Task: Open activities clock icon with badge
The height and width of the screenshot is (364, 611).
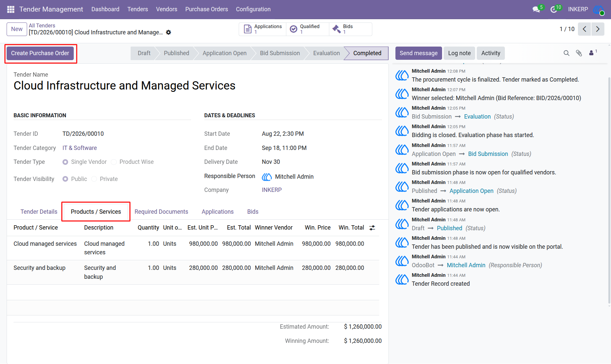Action: click(x=553, y=10)
